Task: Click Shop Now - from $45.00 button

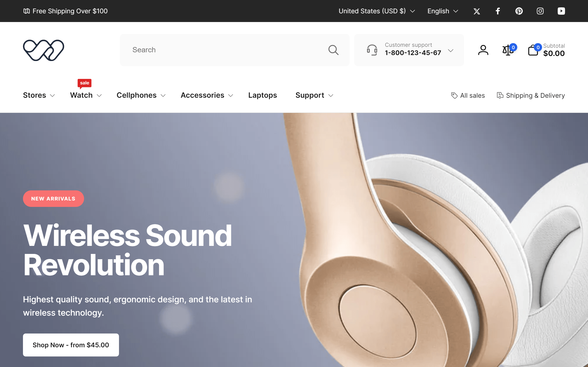Action: tap(71, 345)
